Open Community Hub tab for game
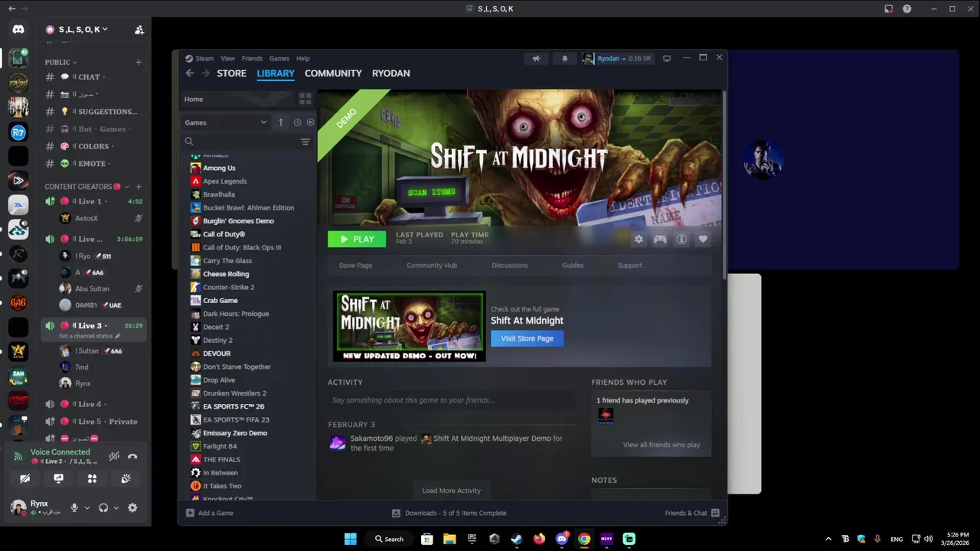The width and height of the screenshot is (980, 551). tap(432, 266)
